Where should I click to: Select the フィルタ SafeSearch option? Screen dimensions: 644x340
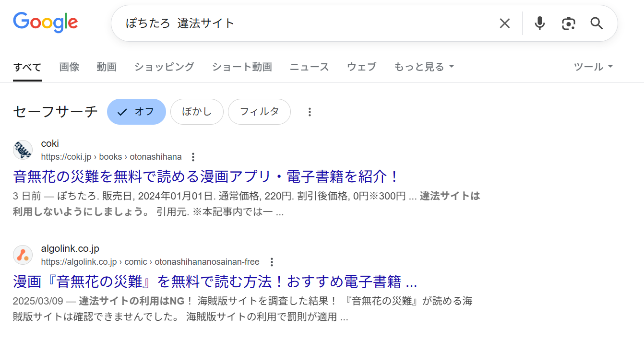tap(259, 112)
